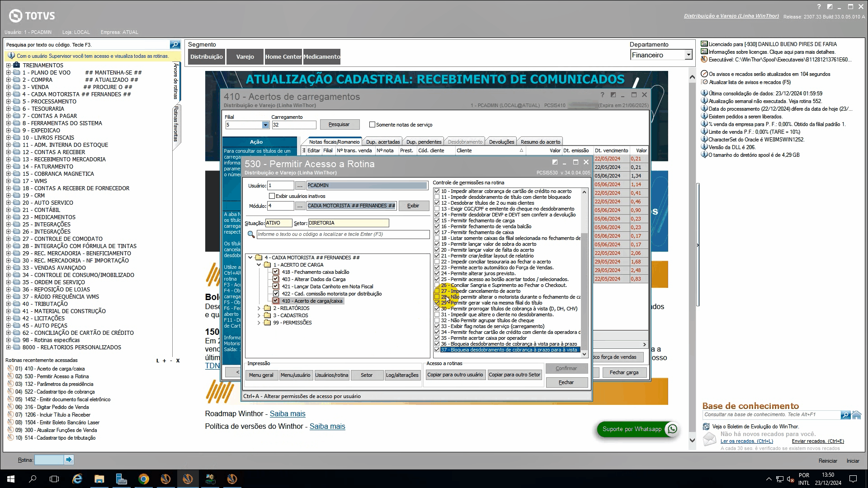Open the Filial dropdown arrow
Image resolution: width=868 pixels, height=488 pixels.
[x=265, y=125]
